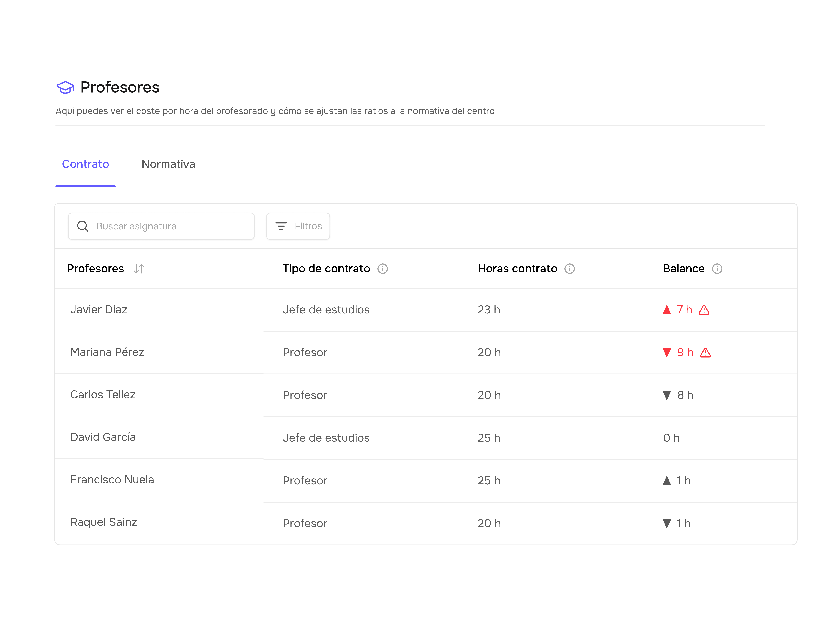
Task: Click down arrow in Raquel Sainz balance
Action: tap(667, 524)
